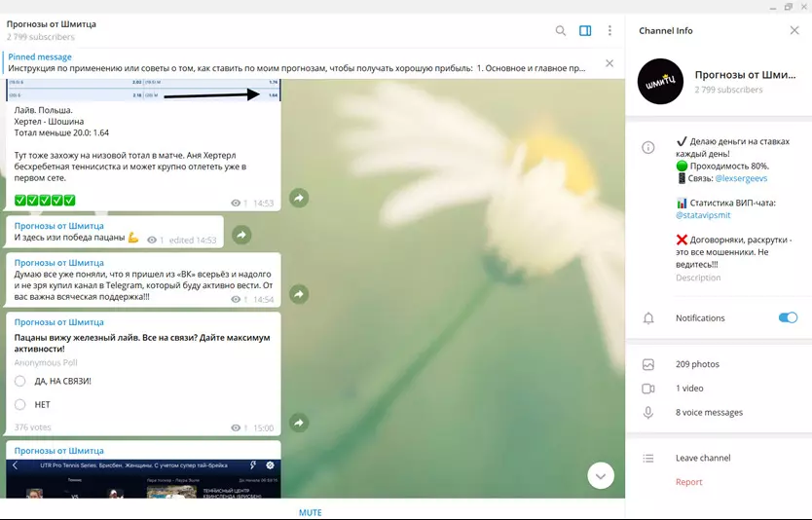The height and width of the screenshot is (520, 812).
Task: Click the MUTE button at the bottom
Action: 311,512
